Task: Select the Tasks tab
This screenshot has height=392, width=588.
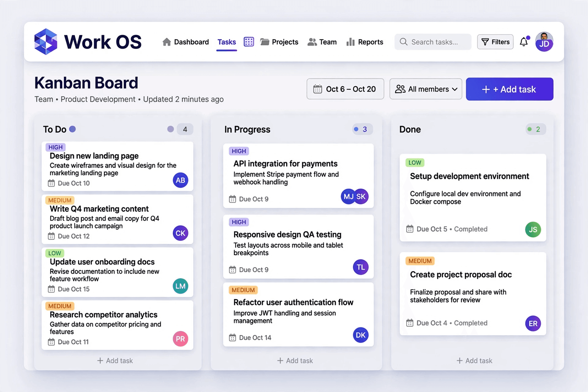Action: coord(227,42)
